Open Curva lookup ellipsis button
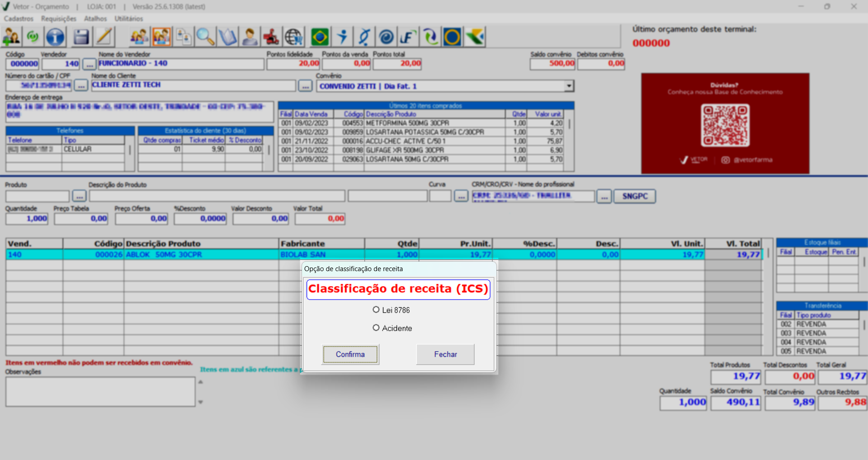868x460 pixels. (x=461, y=196)
